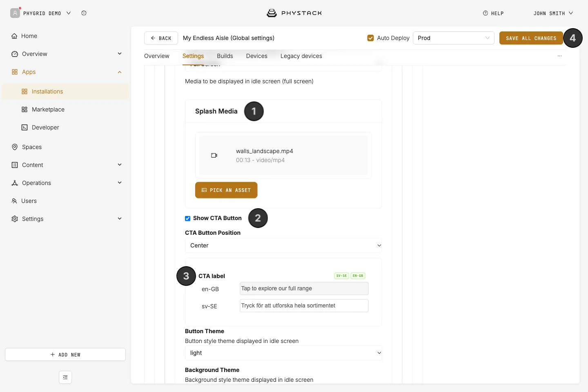The image size is (588, 392).
Task: Click the Phystack logo in header
Action: [x=294, y=13]
